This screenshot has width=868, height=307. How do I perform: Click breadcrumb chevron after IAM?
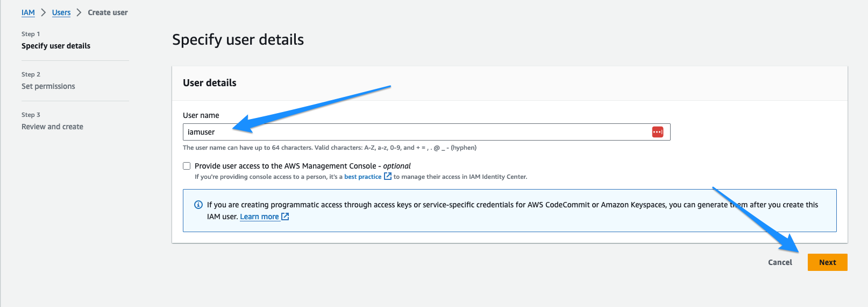(x=44, y=12)
